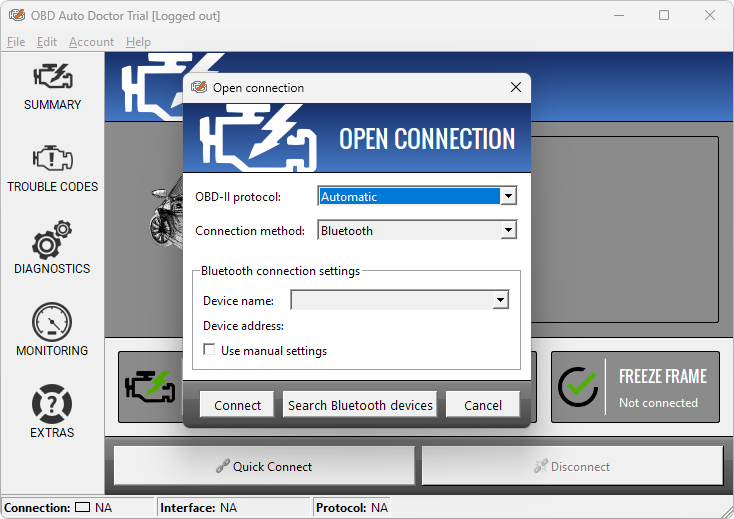734x519 pixels.
Task: Toggle the Use manual settings checkbox
Action: [x=209, y=350]
